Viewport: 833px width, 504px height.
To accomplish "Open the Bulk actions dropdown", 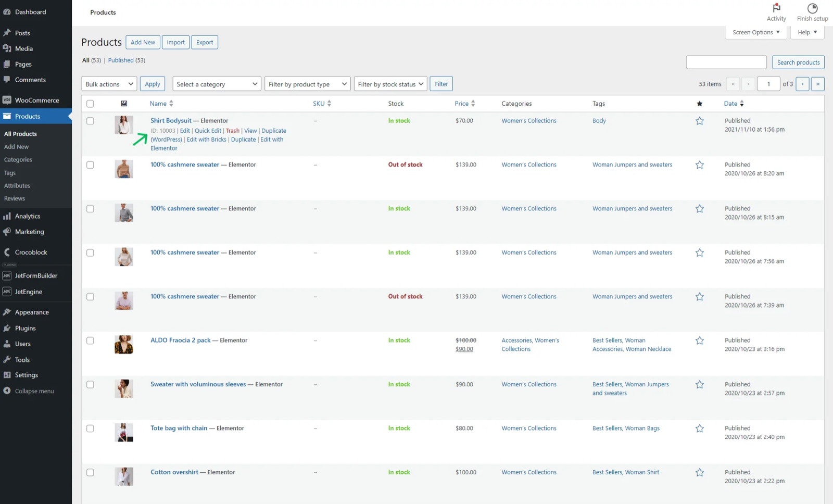I will point(109,84).
